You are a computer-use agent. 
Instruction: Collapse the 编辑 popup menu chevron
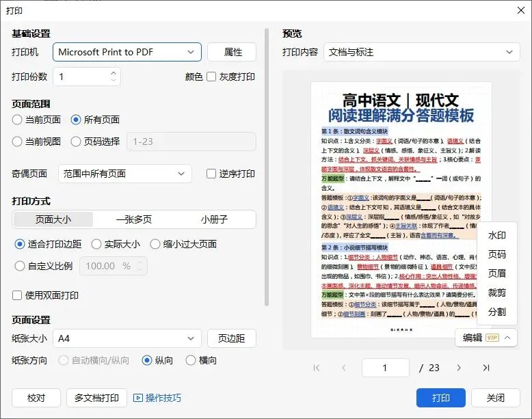click(x=507, y=338)
